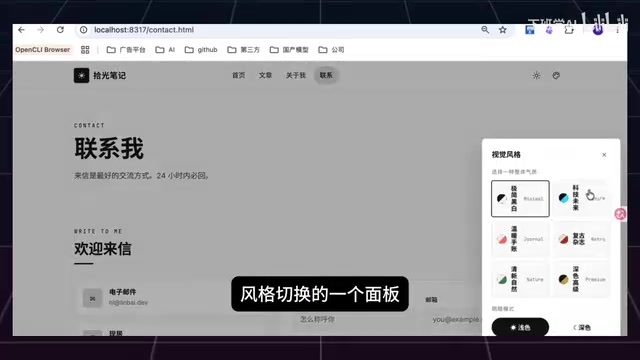Viewport: 640px width, 360px height.
Task: Click the zoom magnifier icon in the address bar
Action: 485,30
